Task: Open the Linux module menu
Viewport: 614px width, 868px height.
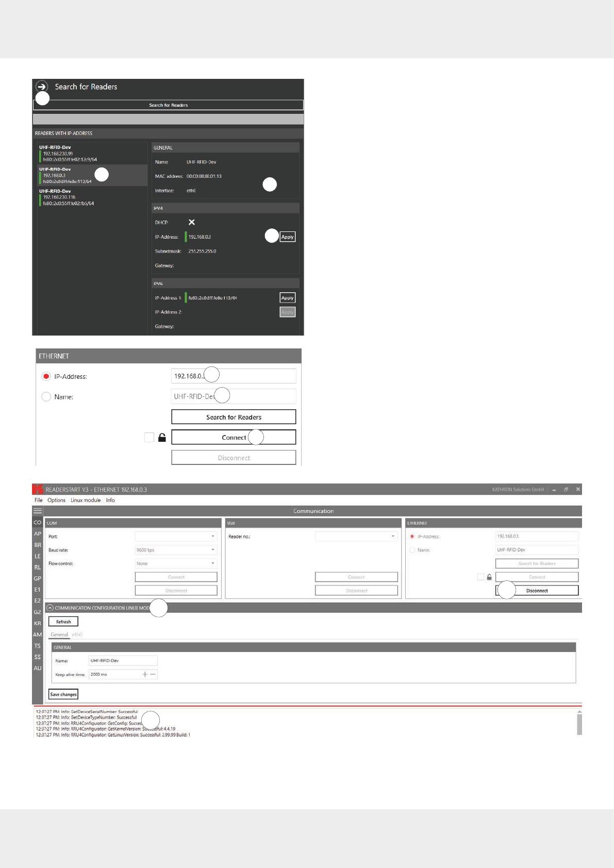Action: click(86, 500)
